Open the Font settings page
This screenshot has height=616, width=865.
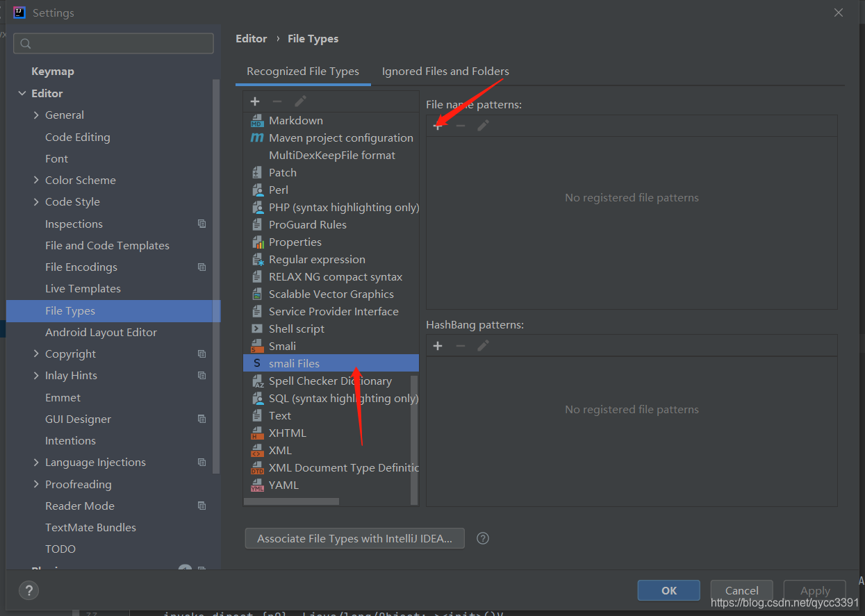(x=57, y=159)
